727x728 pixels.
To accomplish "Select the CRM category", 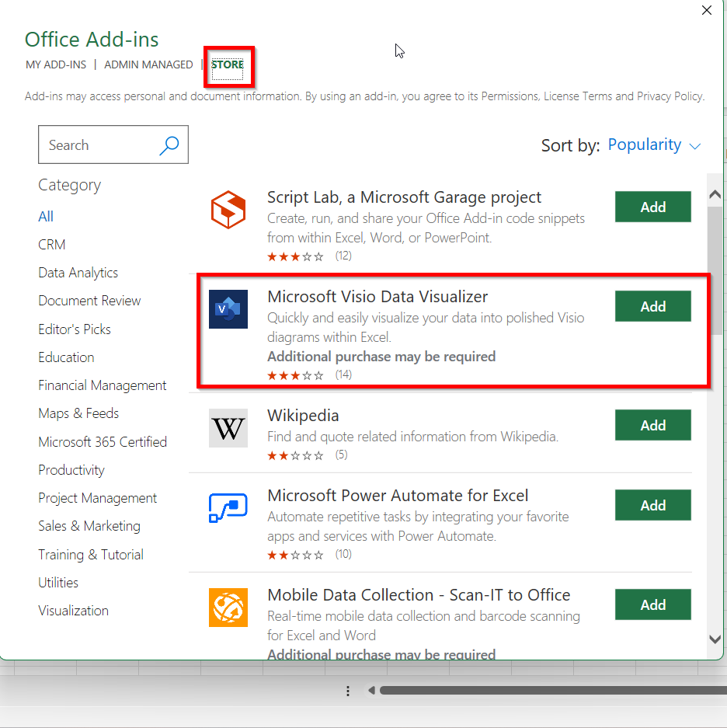I will (51, 244).
